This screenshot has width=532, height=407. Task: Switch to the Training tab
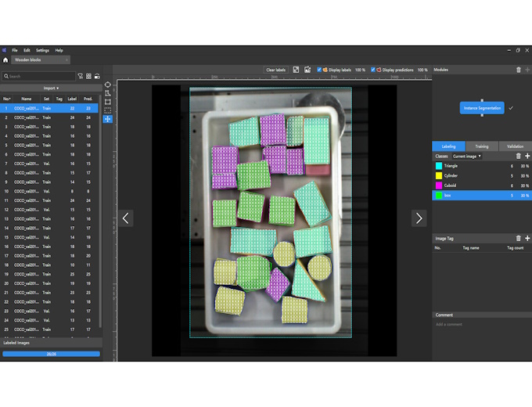coord(482,146)
